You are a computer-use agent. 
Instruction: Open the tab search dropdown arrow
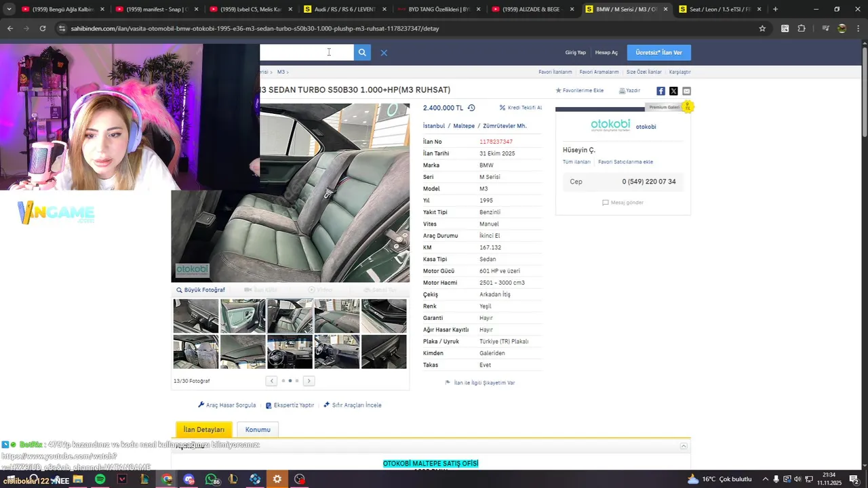tap(9, 9)
